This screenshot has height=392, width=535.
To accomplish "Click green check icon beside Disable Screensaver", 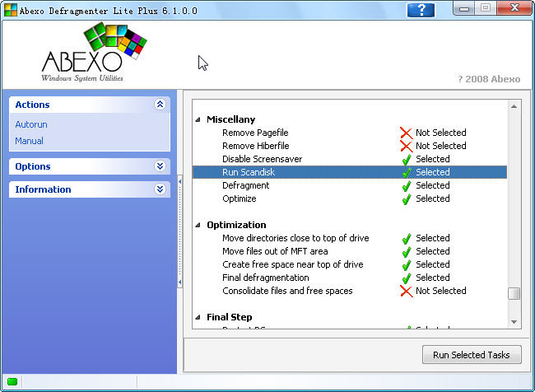I will (406, 159).
